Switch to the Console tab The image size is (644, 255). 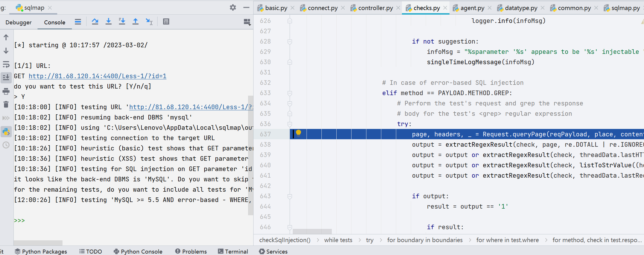55,22
